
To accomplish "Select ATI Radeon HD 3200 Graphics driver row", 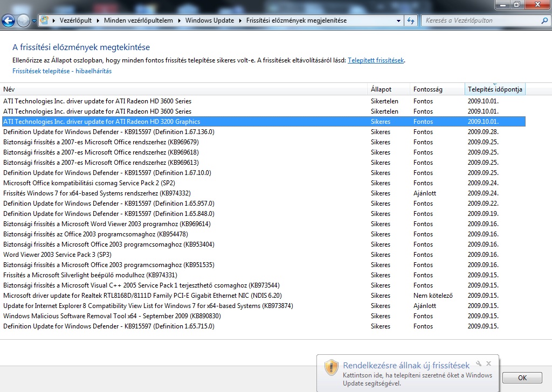I will coord(264,122).
